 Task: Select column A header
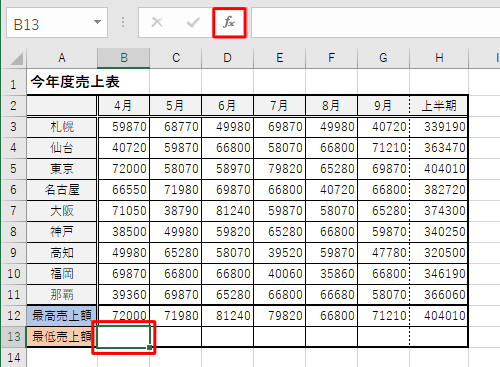click(62, 58)
